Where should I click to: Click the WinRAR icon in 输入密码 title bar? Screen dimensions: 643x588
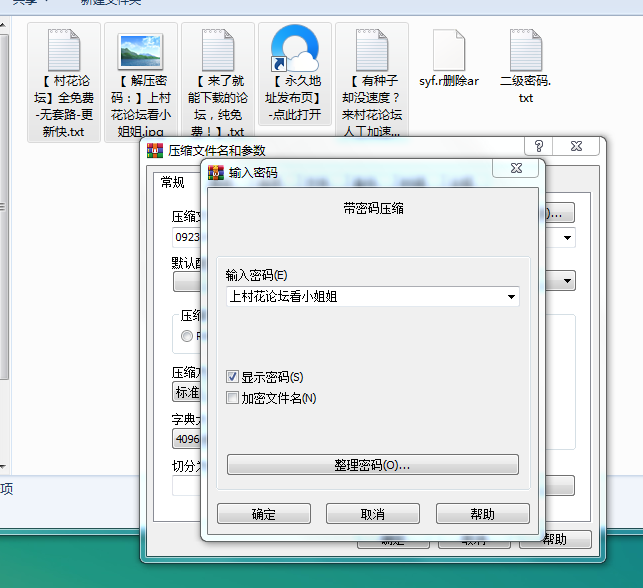pos(217,172)
